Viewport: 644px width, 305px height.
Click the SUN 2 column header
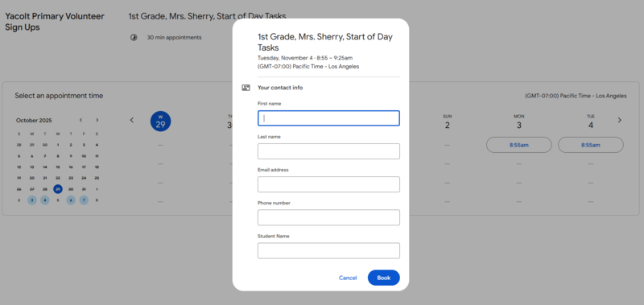[x=448, y=122]
